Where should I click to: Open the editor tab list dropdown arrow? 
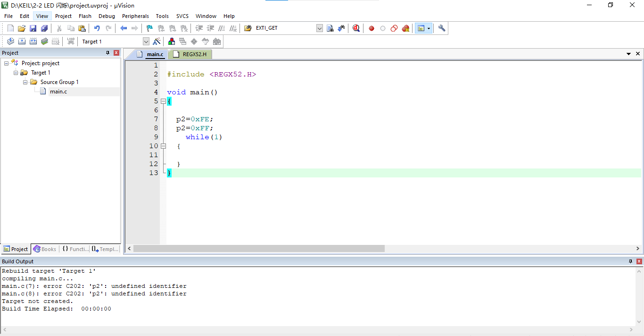coord(628,54)
